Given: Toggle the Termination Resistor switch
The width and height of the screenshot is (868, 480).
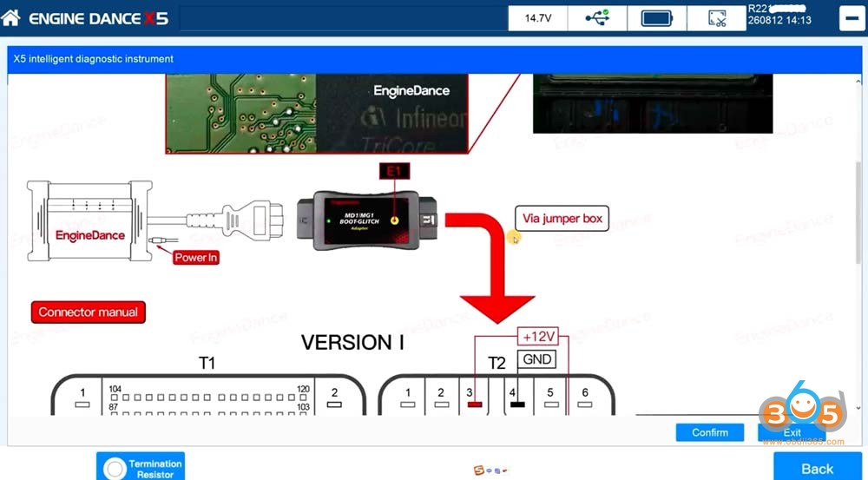Looking at the screenshot, I should click(x=141, y=466).
